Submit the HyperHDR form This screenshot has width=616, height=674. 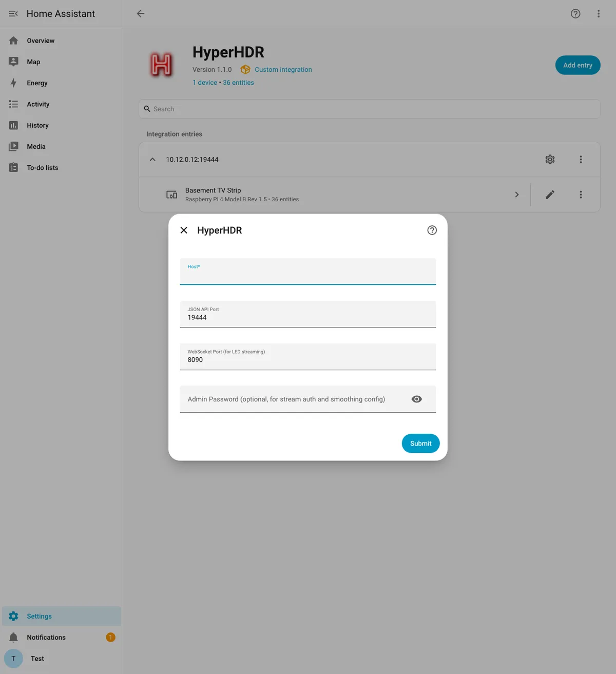click(420, 444)
